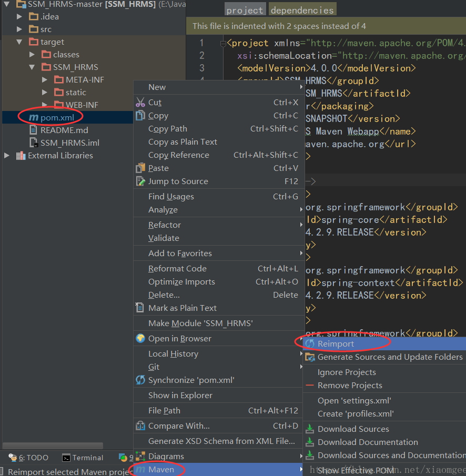Select Show in Explorer
This screenshot has height=476, width=466.
[x=219, y=395]
